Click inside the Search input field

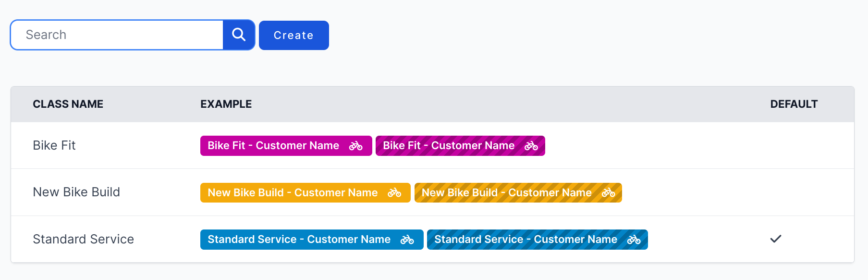coord(115,35)
